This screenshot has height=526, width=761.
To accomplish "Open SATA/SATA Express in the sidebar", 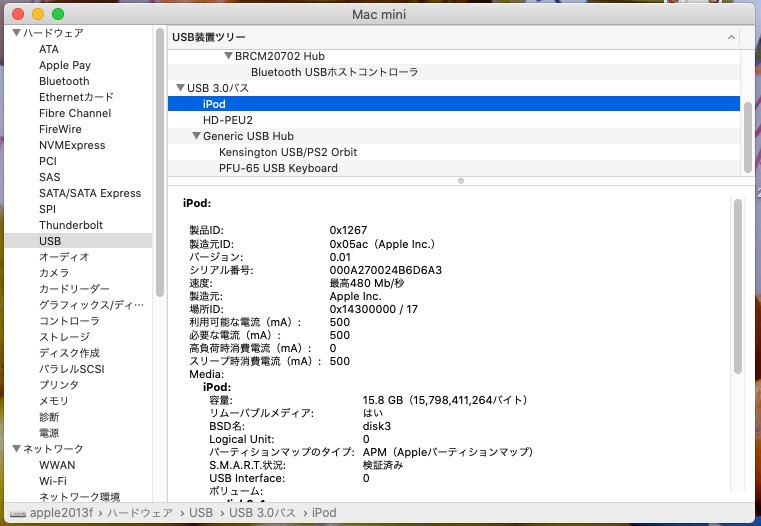I will coord(90,193).
